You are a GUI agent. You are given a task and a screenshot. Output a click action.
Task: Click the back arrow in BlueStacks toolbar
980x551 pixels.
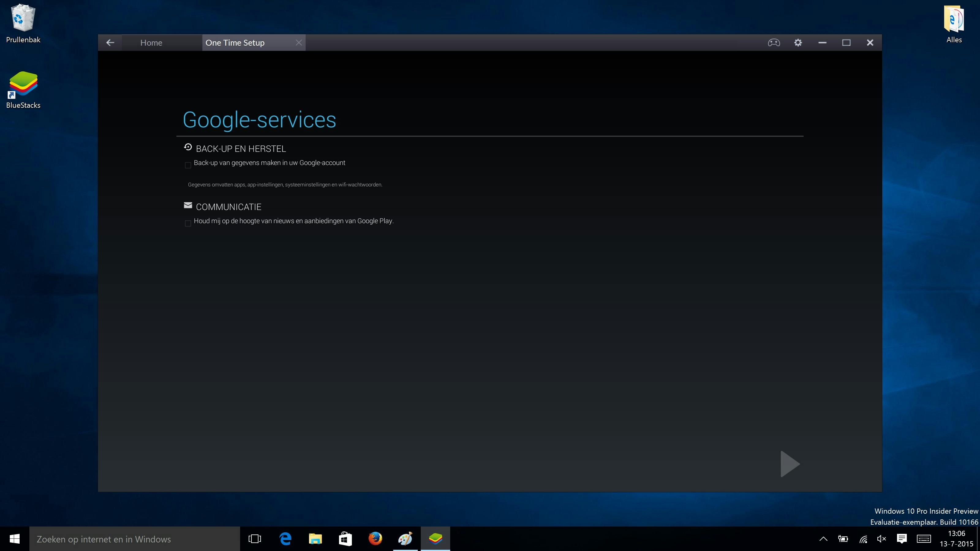tap(110, 43)
